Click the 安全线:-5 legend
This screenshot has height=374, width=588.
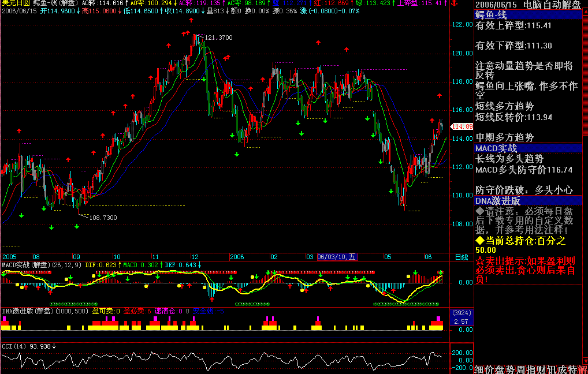(x=209, y=311)
